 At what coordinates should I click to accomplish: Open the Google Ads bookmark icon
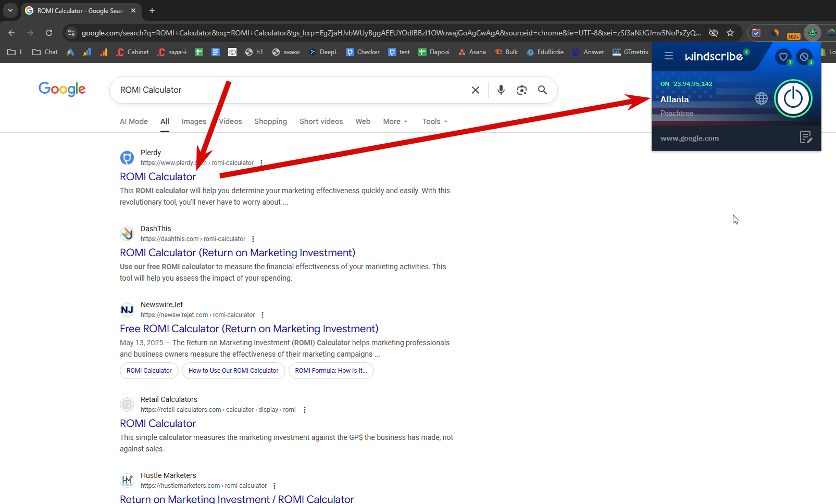(70, 52)
